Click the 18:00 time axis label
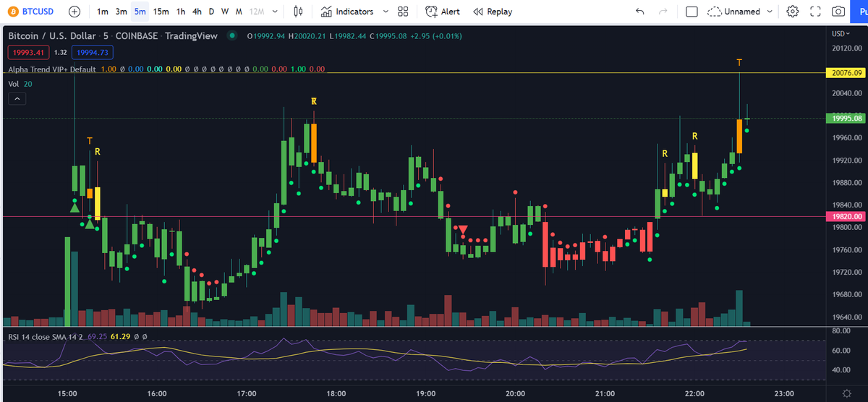The height and width of the screenshot is (402, 868). [x=336, y=394]
